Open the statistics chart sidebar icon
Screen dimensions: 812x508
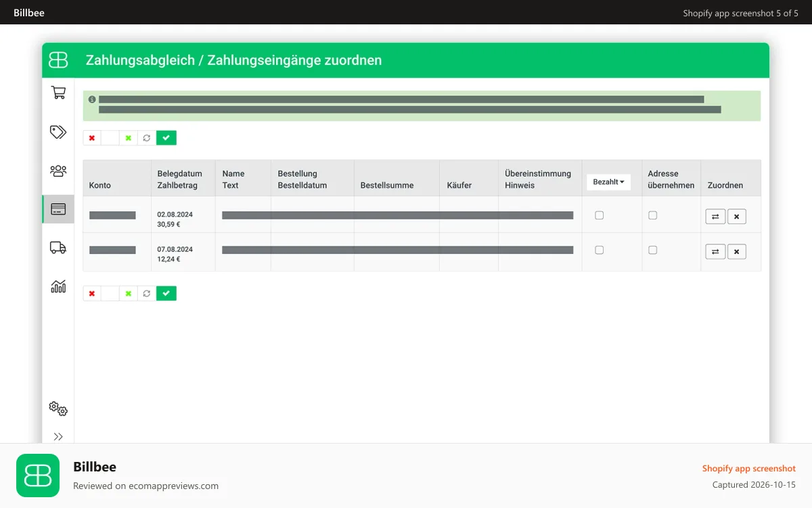pyautogui.click(x=58, y=287)
